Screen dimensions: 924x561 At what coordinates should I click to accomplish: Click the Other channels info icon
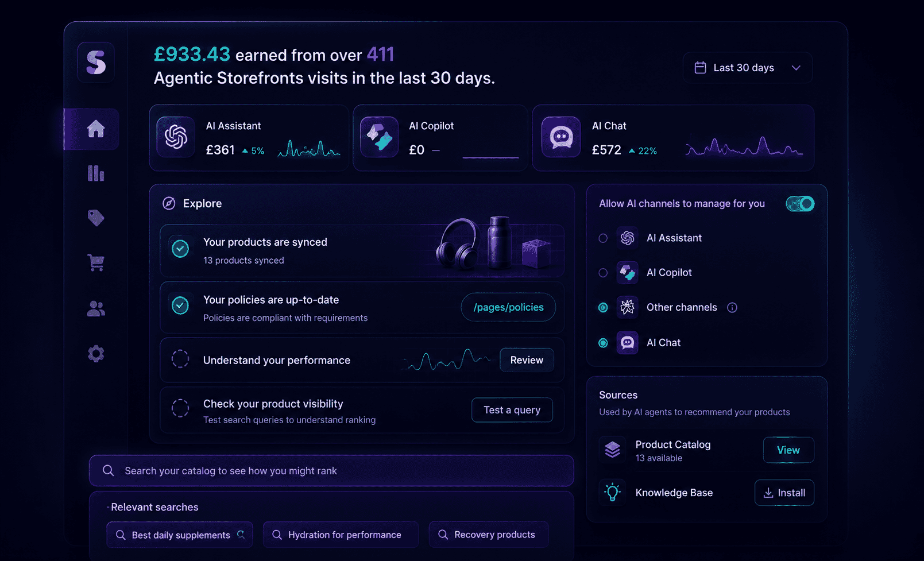click(x=732, y=308)
